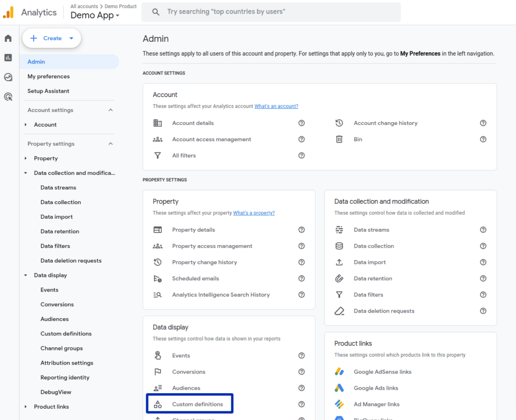Open help for Data import card row

pyautogui.click(x=483, y=262)
